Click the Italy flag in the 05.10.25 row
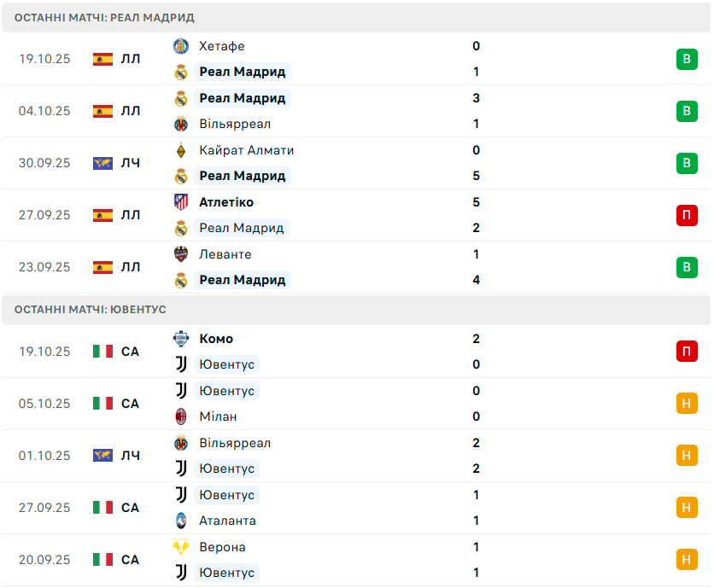 [102, 404]
